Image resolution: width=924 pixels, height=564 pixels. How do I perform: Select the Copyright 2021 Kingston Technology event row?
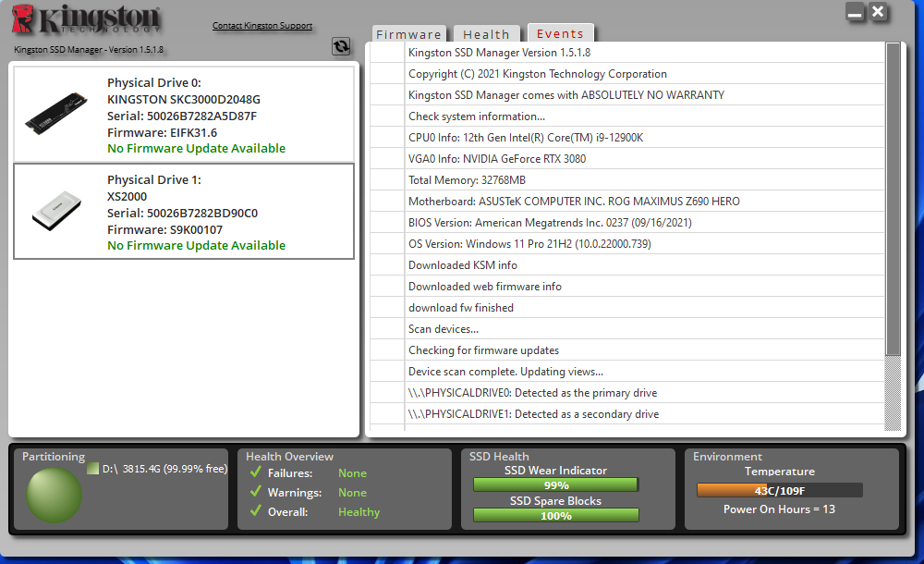coord(627,74)
